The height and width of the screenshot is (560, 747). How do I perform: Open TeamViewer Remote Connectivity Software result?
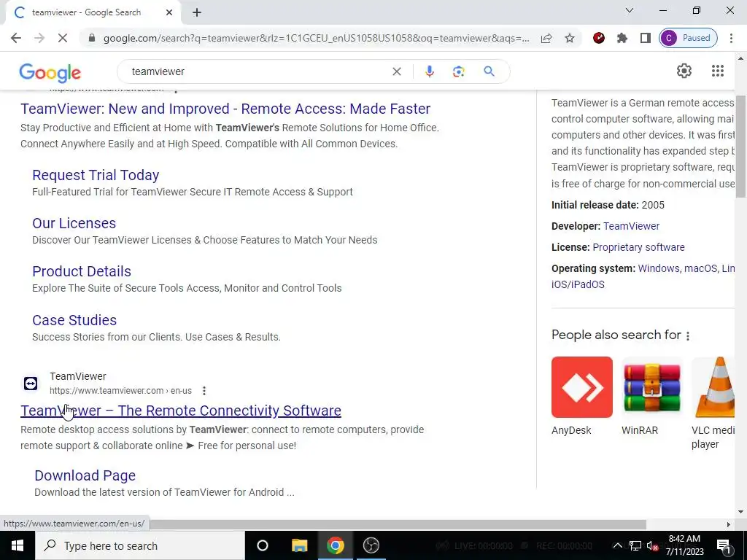pos(181,411)
